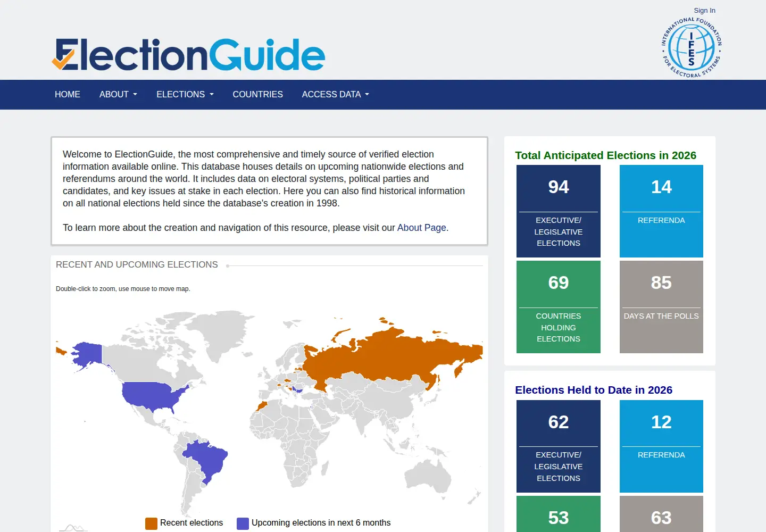766x532 pixels.
Task: Click the Double-click to zoom instruction text
Action: pos(123,289)
